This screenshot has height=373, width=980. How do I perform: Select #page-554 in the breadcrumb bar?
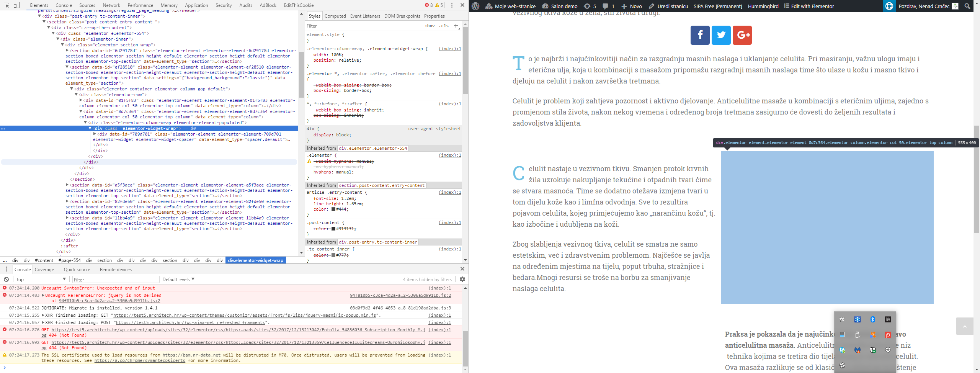point(69,260)
